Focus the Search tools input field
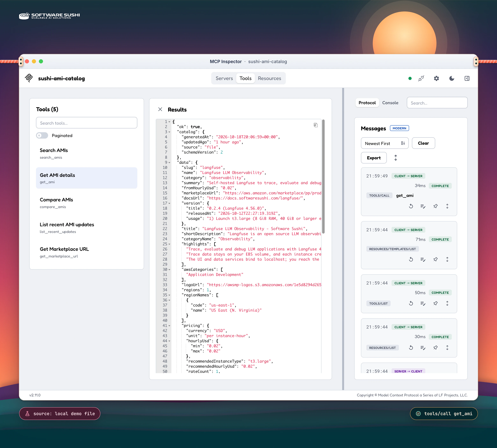Screen dimensions: 497x448 [86, 123]
